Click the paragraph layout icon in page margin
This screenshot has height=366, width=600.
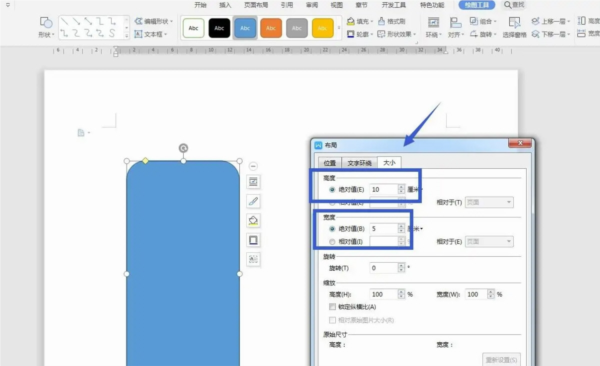81,133
